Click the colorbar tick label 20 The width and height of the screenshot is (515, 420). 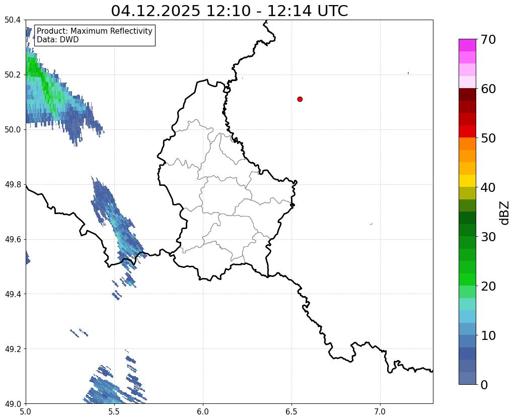[x=488, y=286]
